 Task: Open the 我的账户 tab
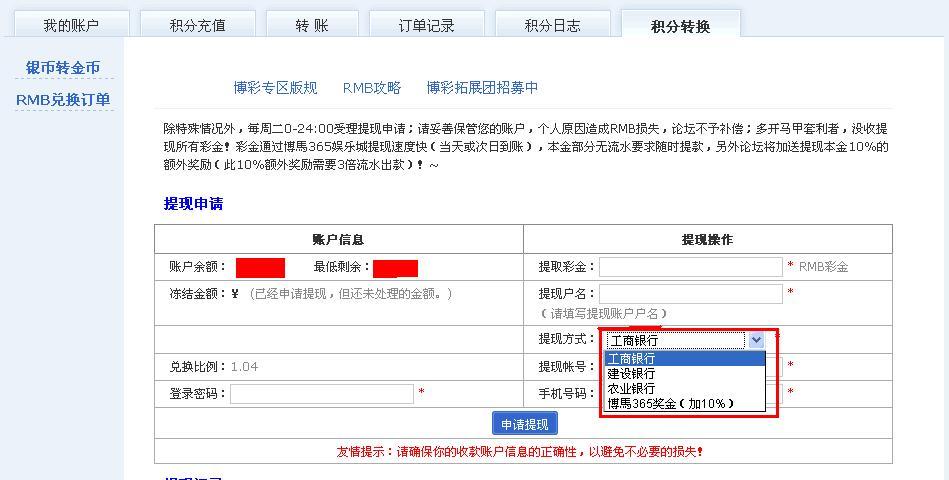pyautogui.click(x=71, y=25)
